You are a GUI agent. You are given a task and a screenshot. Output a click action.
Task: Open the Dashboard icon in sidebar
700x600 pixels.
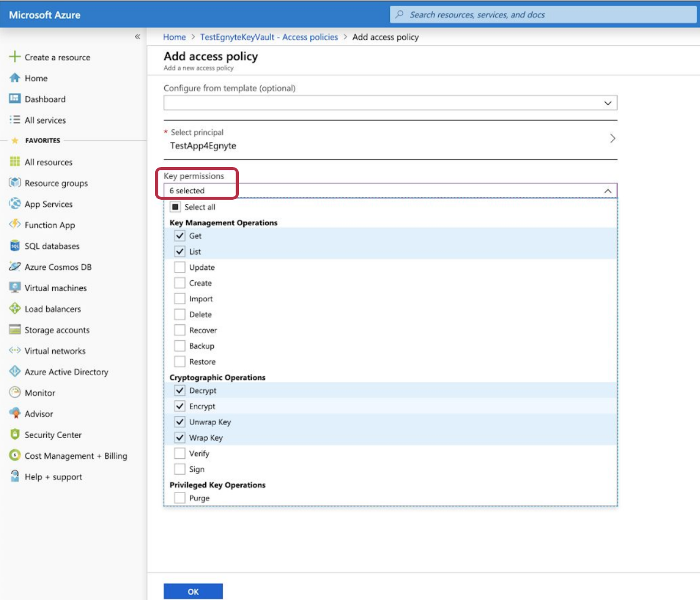15,98
